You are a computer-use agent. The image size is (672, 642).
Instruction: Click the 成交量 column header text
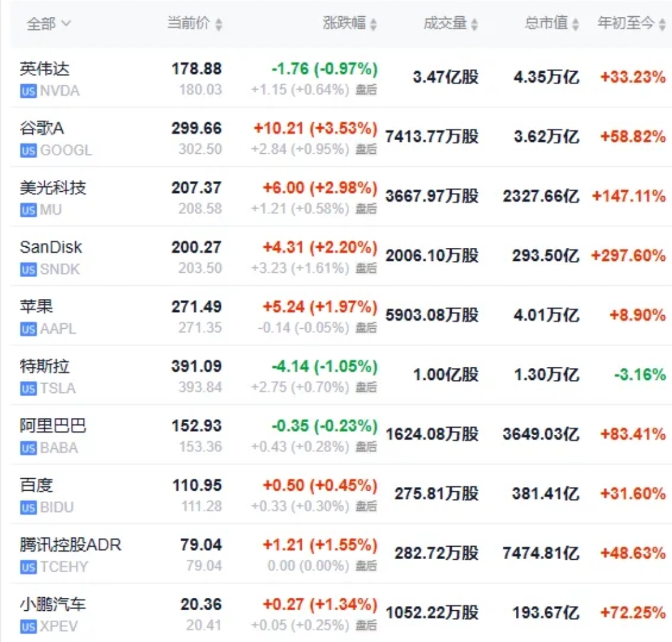tap(445, 24)
